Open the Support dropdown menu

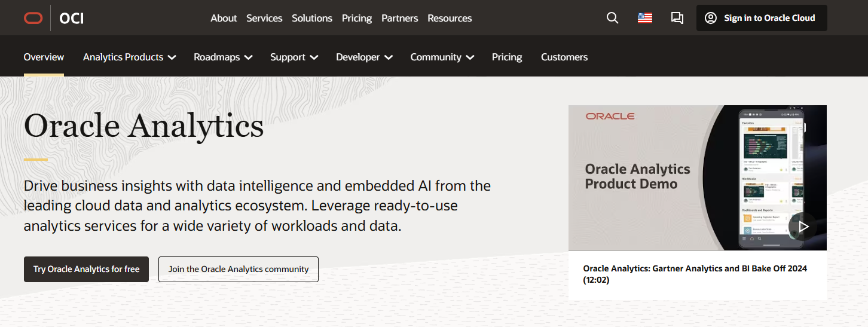(294, 57)
